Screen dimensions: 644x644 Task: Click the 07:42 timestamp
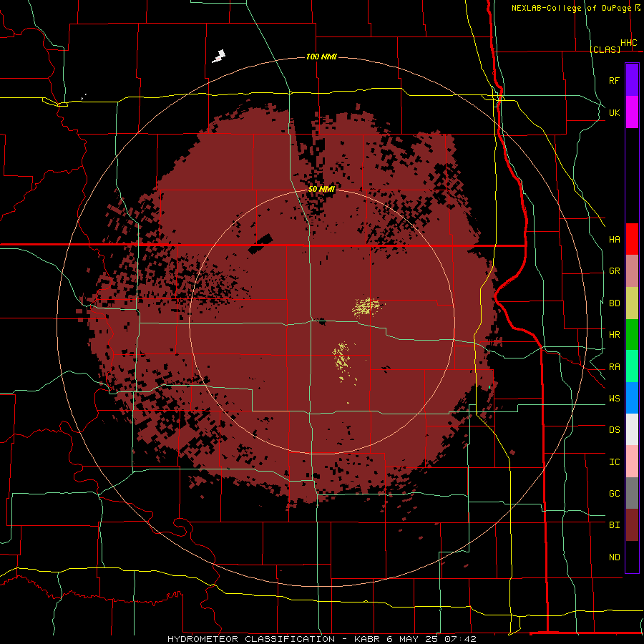[x=460, y=639]
